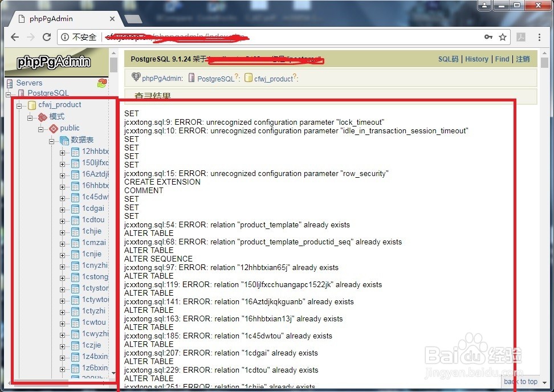Click the Chrome user profile button
Screen dimensions: 554x392
(484, 5)
